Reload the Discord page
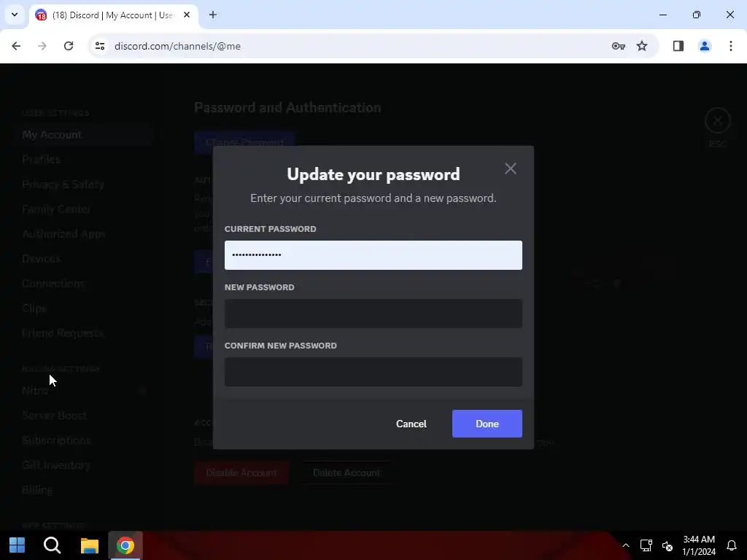Image resolution: width=747 pixels, height=560 pixels. pyautogui.click(x=69, y=46)
